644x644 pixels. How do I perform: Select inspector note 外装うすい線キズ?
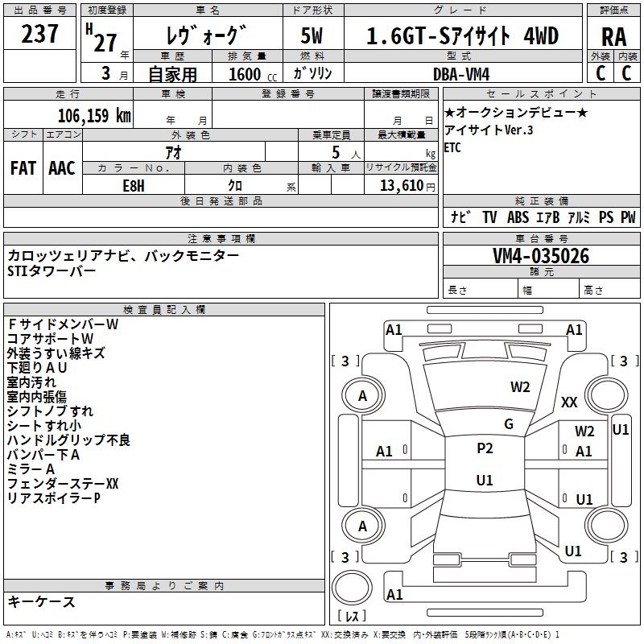point(56,353)
